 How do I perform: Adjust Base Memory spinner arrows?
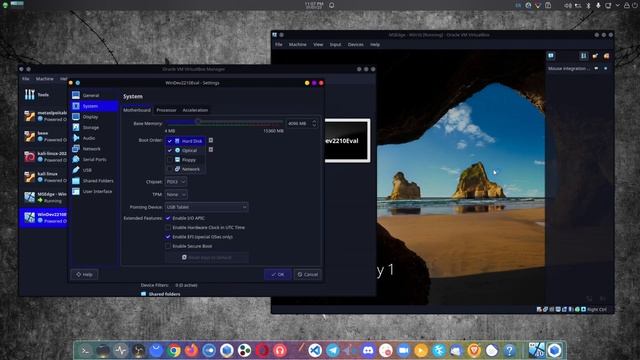click(x=314, y=123)
